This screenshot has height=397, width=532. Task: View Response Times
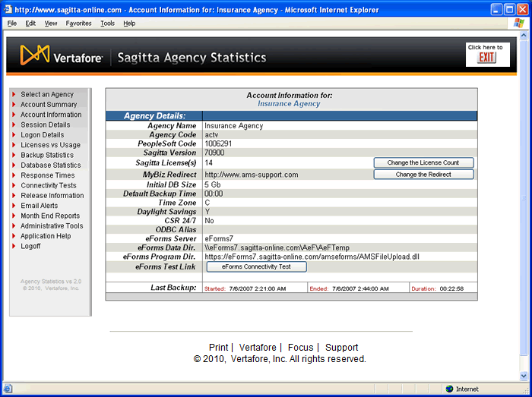48,175
